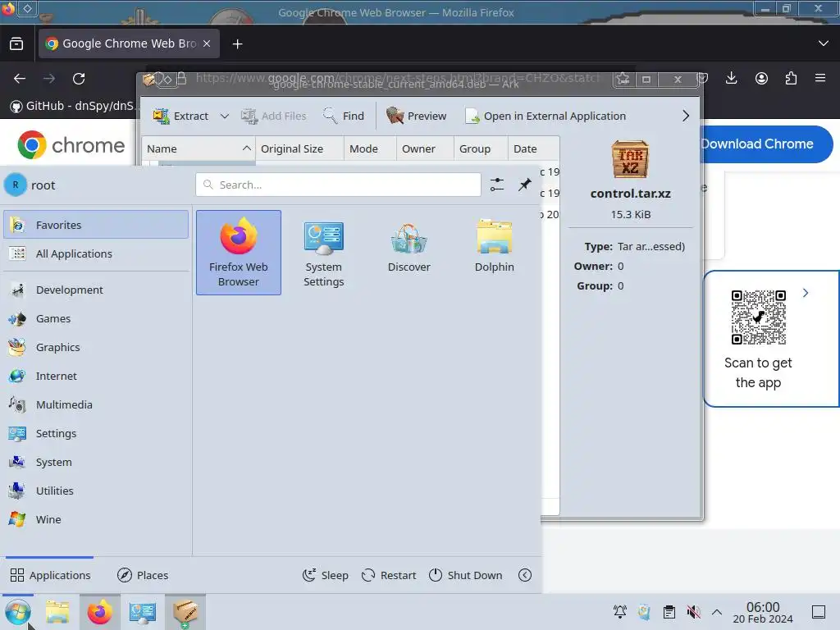840x630 pixels.
Task: Go back in Firefox
Action: click(x=20, y=79)
